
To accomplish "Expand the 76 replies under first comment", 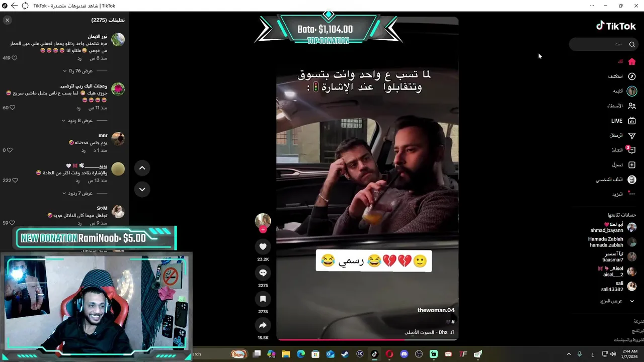I will pyautogui.click(x=78, y=71).
